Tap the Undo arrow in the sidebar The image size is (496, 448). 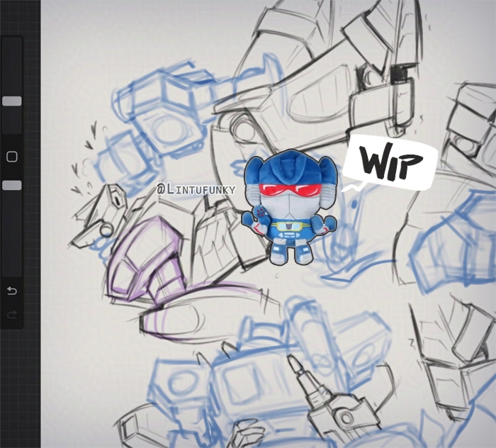coord(12,291)
